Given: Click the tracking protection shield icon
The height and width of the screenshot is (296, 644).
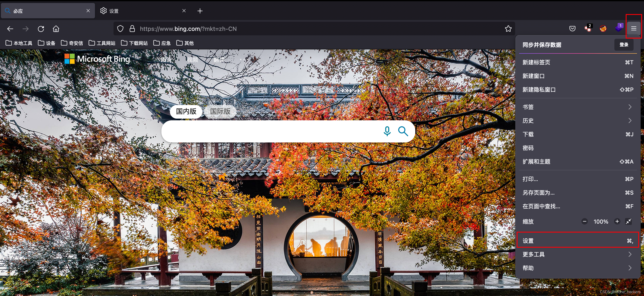Looking at the screenshot, I should [120, 29].
